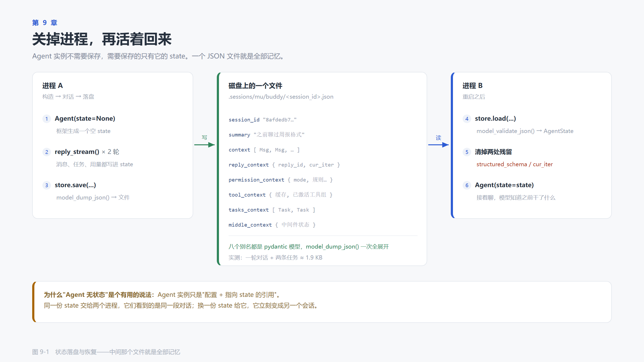Click the 'permission_context' field name
Viewport: 644px width, 362px height.
click(256, 180)
